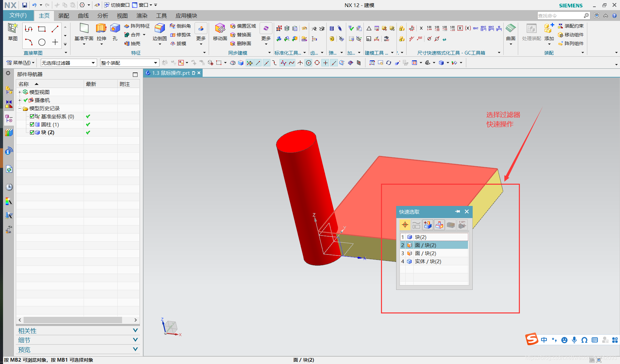This screenshot has height=364, width=620.
Task: Pin the QuickPick (快速选取) dialog
Action: 457,211
